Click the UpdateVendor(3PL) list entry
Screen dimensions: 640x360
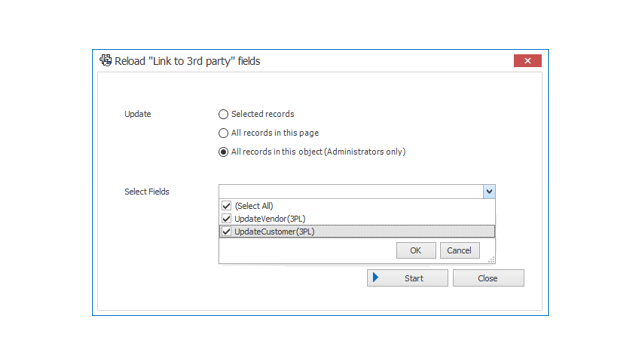click(270, 219)
